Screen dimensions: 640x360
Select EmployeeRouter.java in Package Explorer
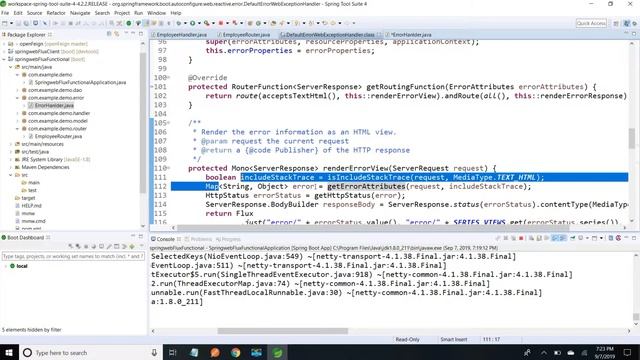tap(58, 136)
